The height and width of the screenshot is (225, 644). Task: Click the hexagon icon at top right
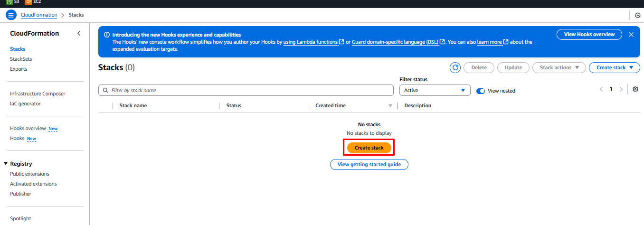click(638, 15)
